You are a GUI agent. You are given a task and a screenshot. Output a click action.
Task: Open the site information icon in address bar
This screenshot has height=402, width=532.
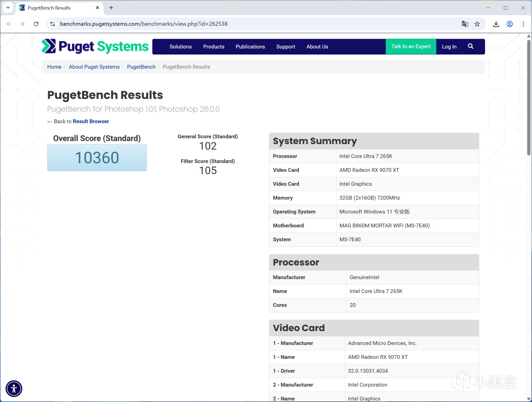pos(52,24)
